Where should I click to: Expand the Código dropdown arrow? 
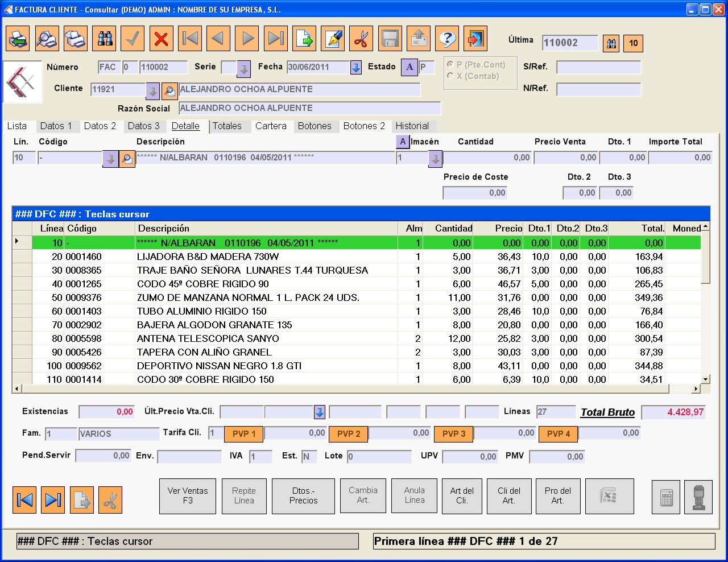coord(110,159)
